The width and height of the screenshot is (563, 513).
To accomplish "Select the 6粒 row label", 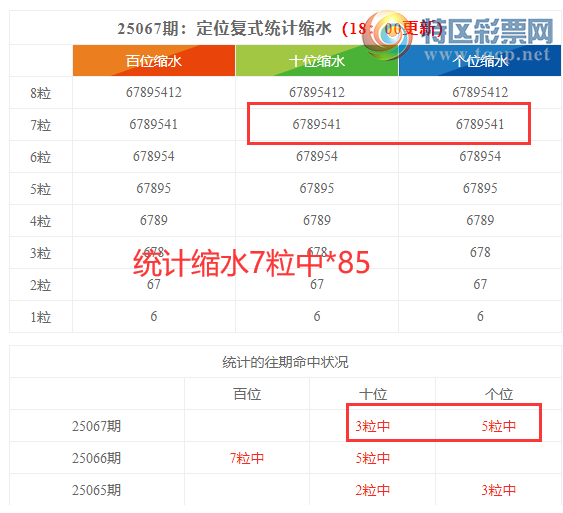I will [41, 157].
